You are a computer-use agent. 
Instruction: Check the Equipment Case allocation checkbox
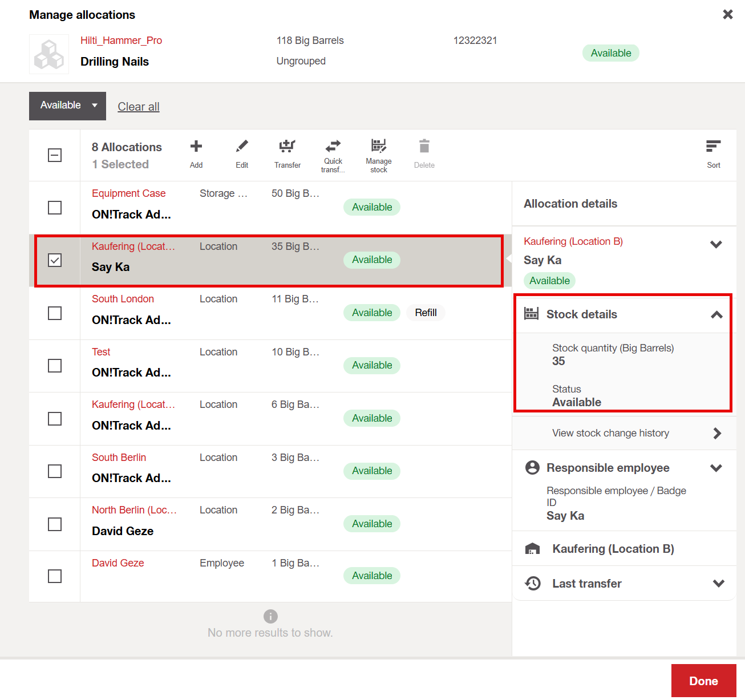(x=55, y=208)
